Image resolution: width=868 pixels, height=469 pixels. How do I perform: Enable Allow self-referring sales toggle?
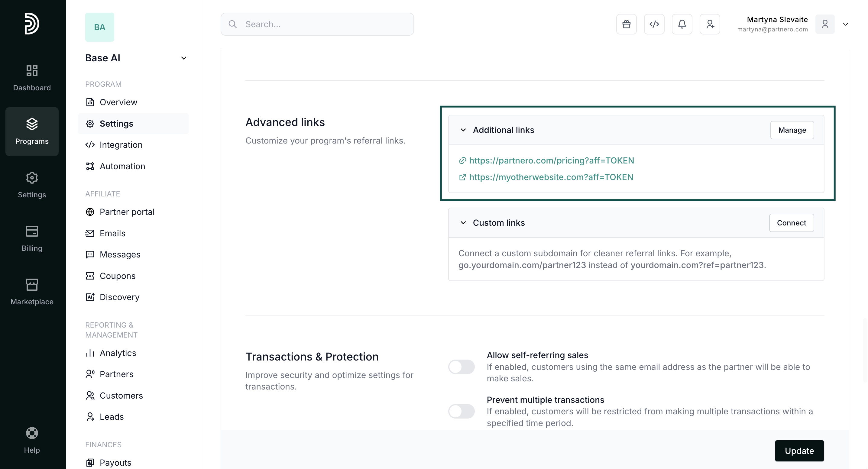point(461,367)
